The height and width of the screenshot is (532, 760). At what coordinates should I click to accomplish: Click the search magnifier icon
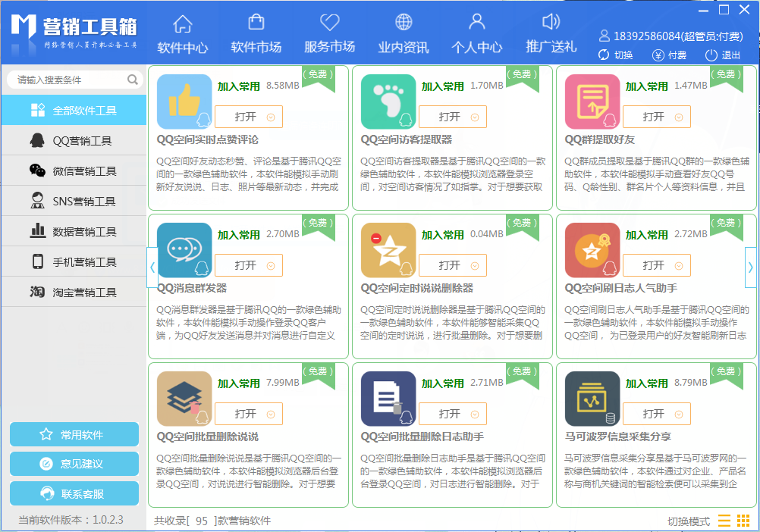133,80
